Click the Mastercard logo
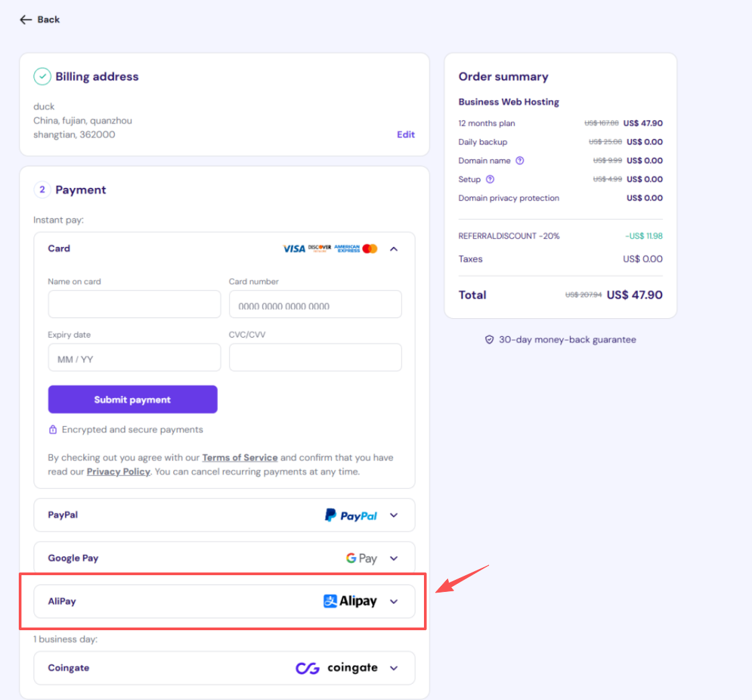This screenshot has height=700, width=752. [x=370, y=248]
